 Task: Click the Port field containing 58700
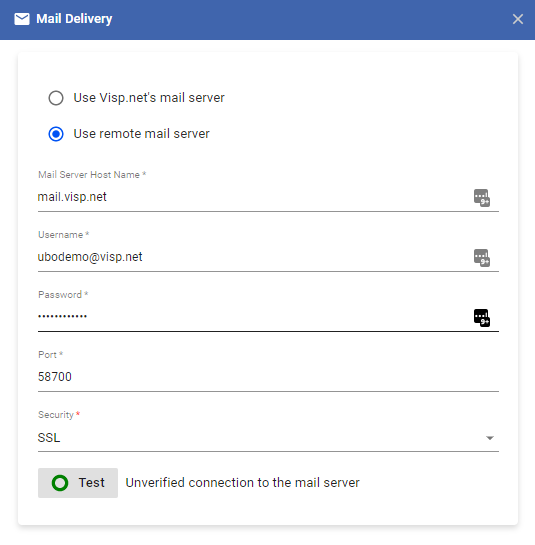pos(268,377)
